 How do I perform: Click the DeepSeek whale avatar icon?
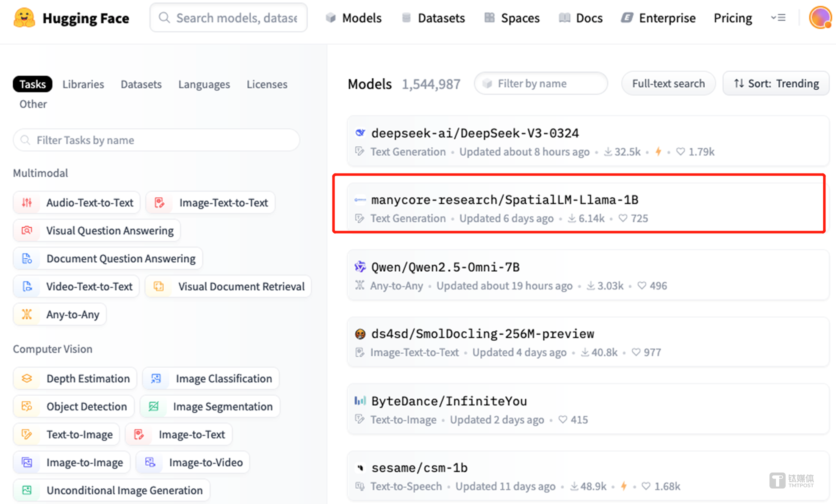360,133
